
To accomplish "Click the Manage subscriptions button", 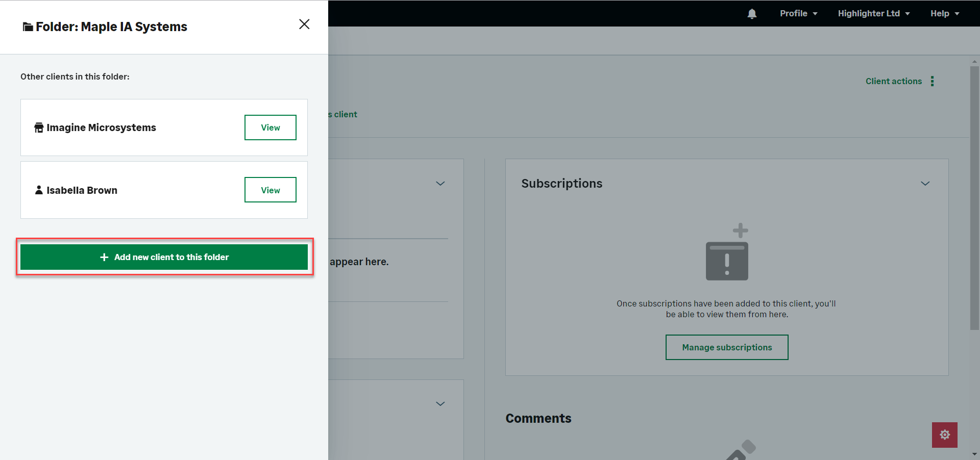I will click(726, 347).
